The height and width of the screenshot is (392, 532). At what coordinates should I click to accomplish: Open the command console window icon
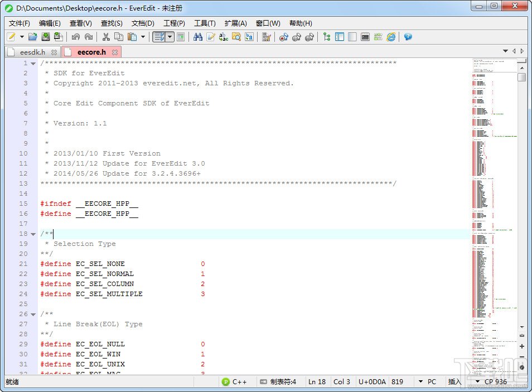click(365, 37)
